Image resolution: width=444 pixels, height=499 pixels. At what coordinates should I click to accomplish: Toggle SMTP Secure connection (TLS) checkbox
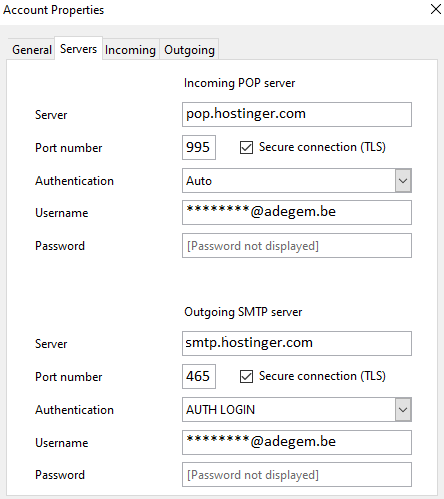(x=246, y=376)
